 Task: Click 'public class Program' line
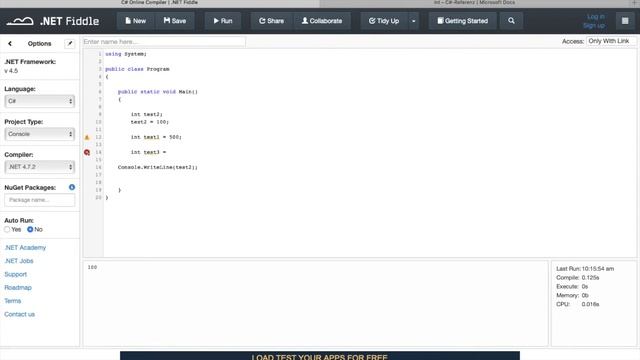pyautogui.click(x=137, y=69)
